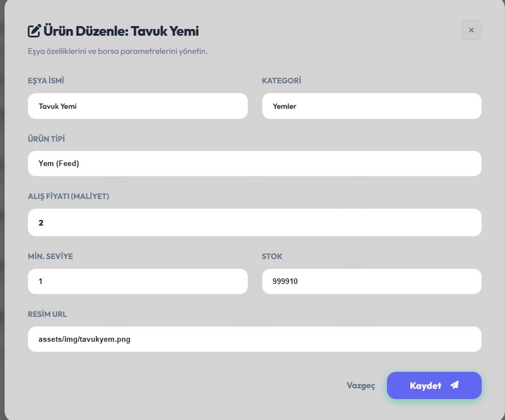This screenshot has width=505, height=420.
Task: Click the KATEGORİ label text
Action: (x=281, y=80)
